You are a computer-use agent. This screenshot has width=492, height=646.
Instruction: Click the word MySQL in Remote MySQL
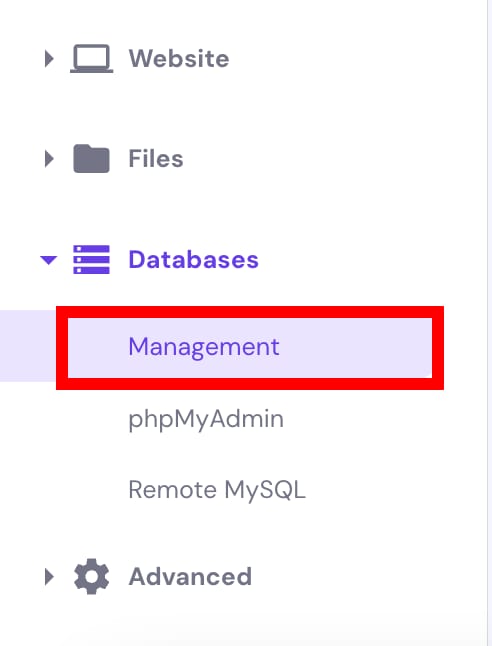(x=265, y=490)
